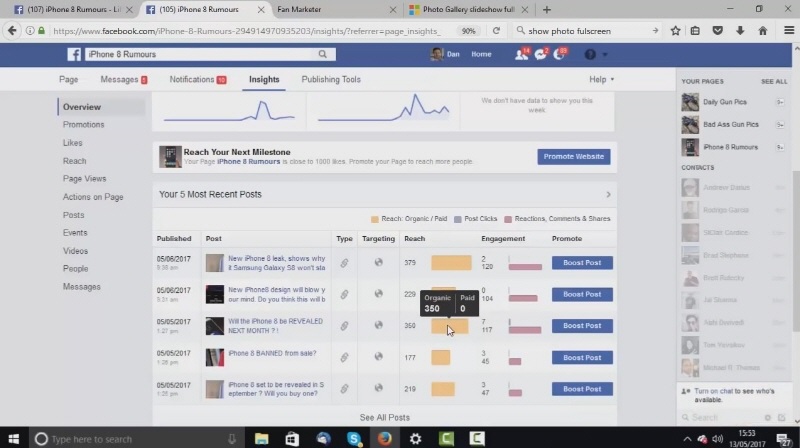This screenshot has width=800, height=448.
Task: Open Windows Settings gear in taskbar
Action: (415, 439)
